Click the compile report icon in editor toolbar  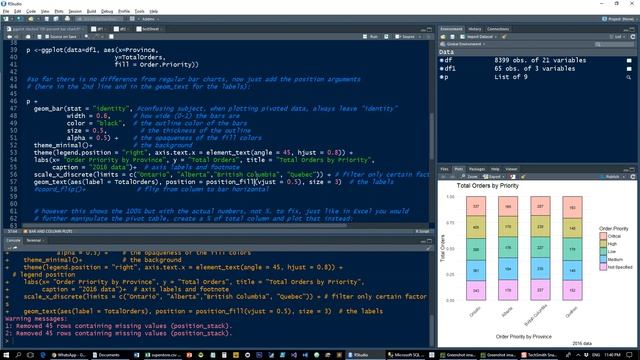tap(111, 37)
